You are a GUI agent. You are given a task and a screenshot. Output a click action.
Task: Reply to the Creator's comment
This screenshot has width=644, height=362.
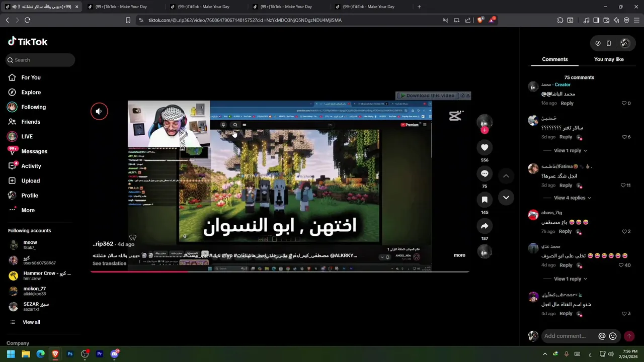coord(567,103)
